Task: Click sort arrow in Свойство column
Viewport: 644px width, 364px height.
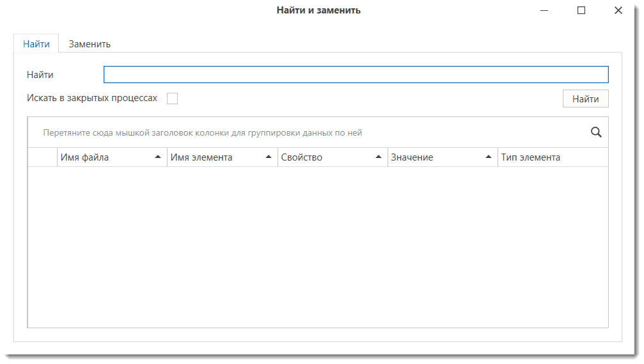Action: point(379,157)
